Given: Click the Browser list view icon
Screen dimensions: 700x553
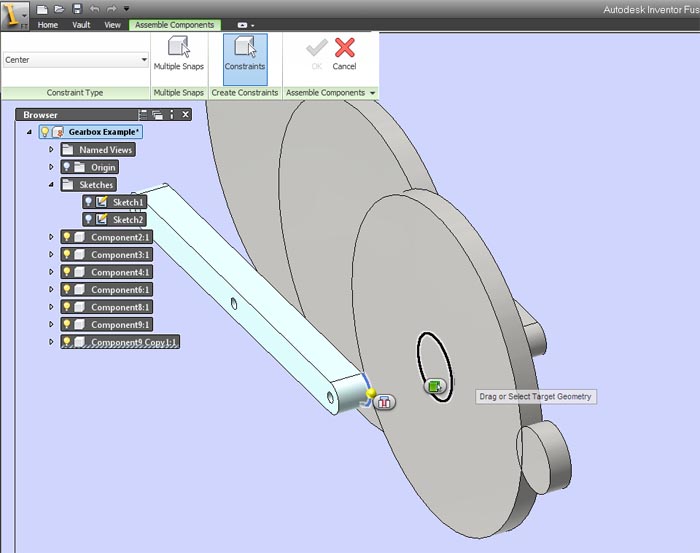Looking at the screenshot, I should click(143, 115).
